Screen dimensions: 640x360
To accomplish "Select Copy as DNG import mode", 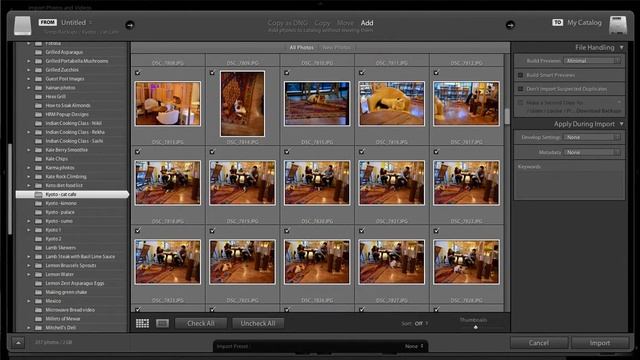I will click(x=288, y=23).
